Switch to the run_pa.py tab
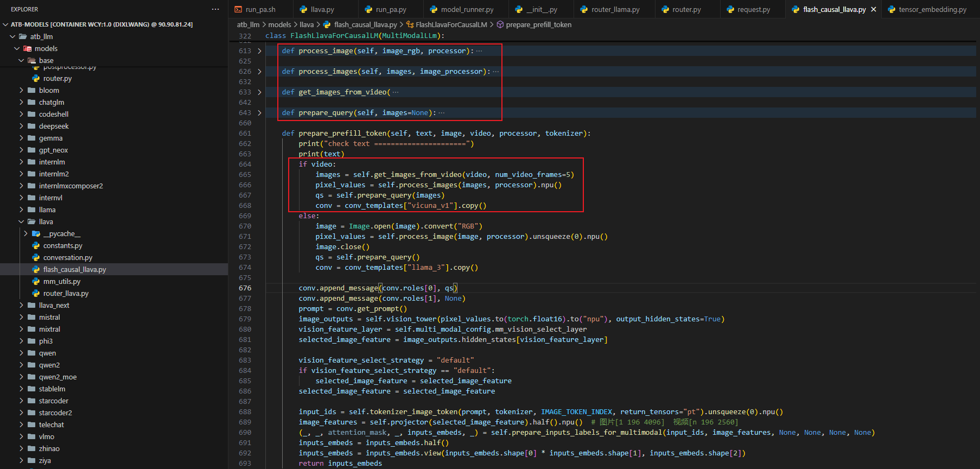The width and height of the screenshot is (980, 469). coord(391,9)
